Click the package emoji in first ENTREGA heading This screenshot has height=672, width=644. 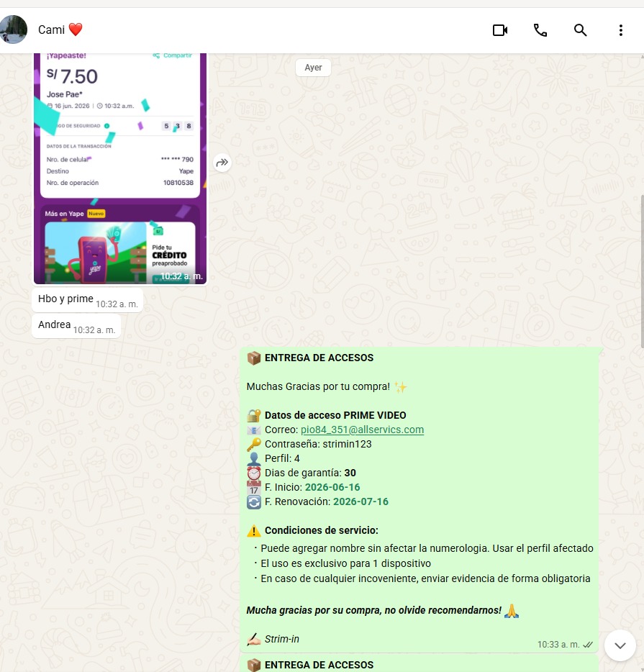pyautogui.click(x=254, y=358)
